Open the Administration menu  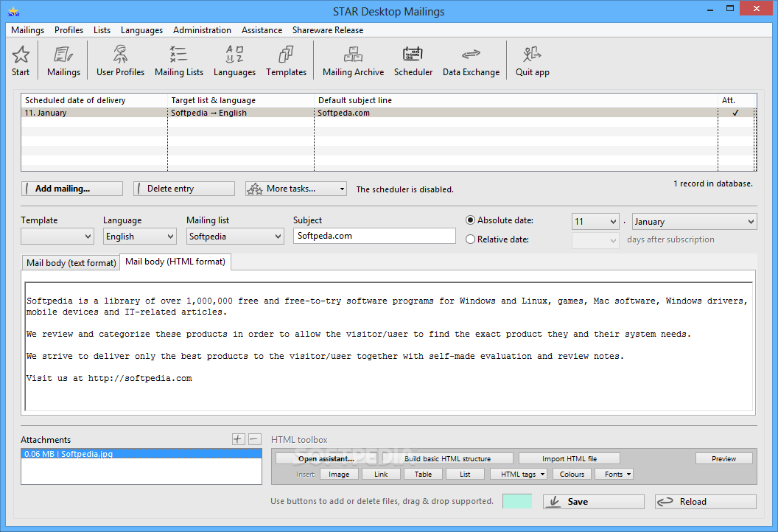(202, 30)
